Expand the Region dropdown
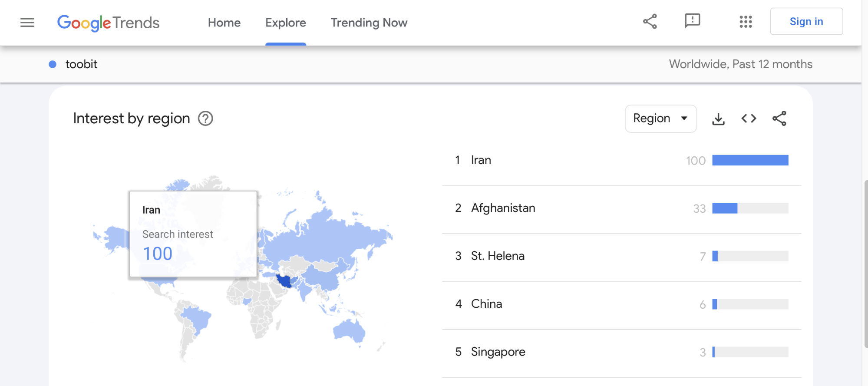The image size is (868, 386). tap(660, 119)
